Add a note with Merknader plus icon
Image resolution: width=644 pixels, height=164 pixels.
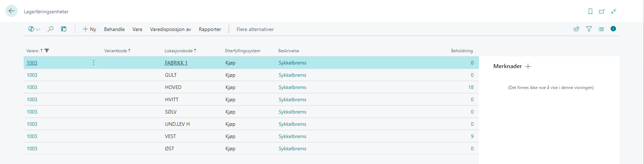point(528,66)
